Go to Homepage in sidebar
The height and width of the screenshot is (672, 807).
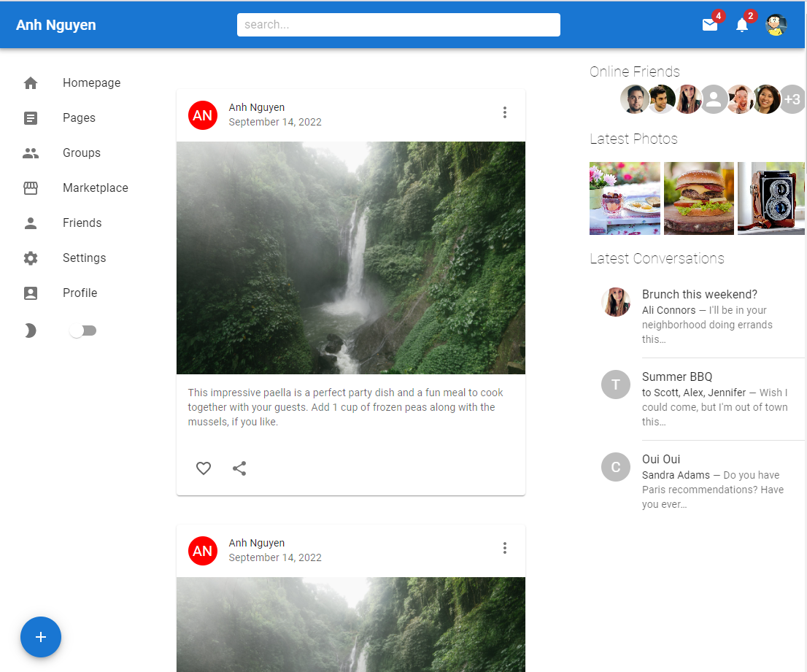[91, 83]
